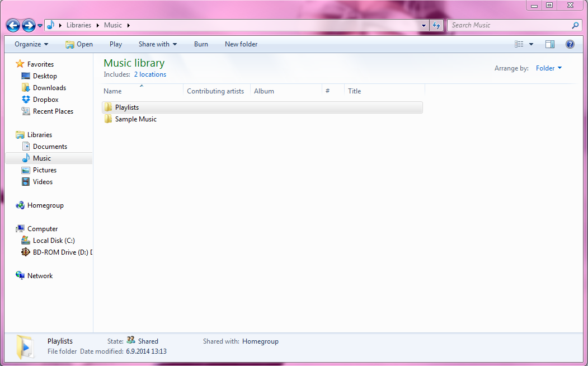Click the Local Disk (C:) drive icon
588x366 pixels.
click(x=26, y=241)
